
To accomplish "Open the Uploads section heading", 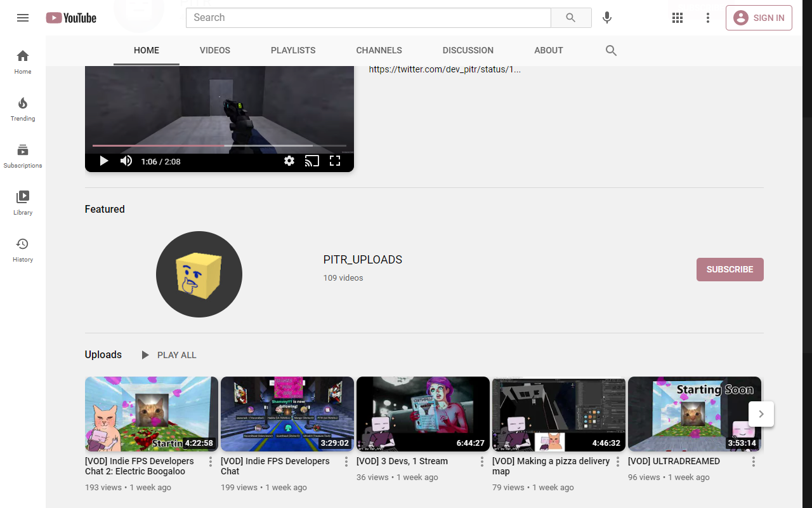I will click(x=103, y=354).
